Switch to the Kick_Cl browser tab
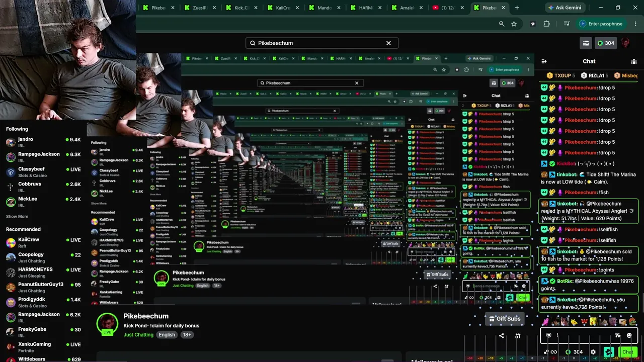This screenshot has height=362, width=644. click(242, 8)
